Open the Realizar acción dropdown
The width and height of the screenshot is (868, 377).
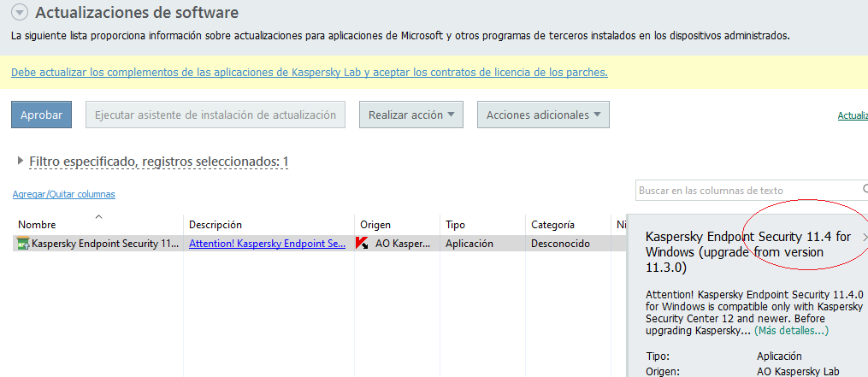point(411,115)
